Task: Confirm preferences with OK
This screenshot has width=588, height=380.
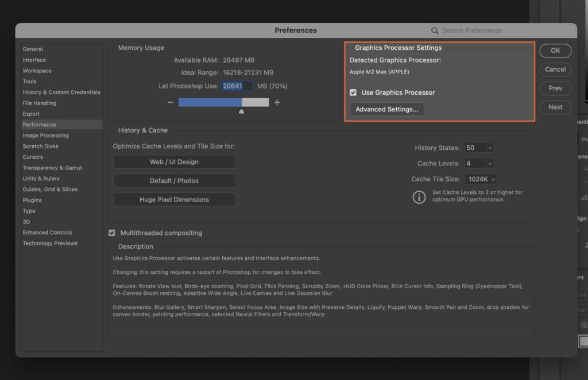Action: pos(555,51)
